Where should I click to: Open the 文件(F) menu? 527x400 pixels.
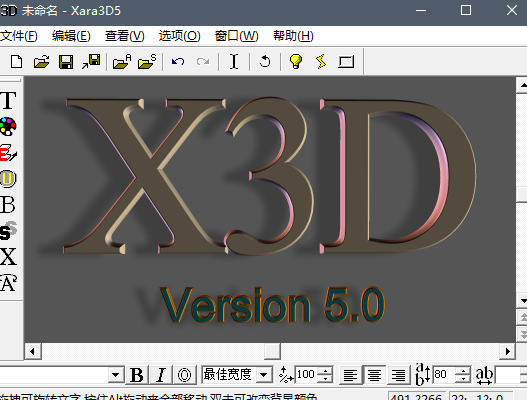click(19, 36)
